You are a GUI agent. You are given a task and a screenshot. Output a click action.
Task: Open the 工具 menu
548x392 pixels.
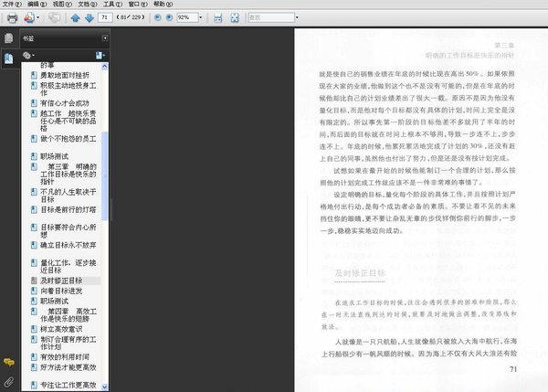coord(112,4)
